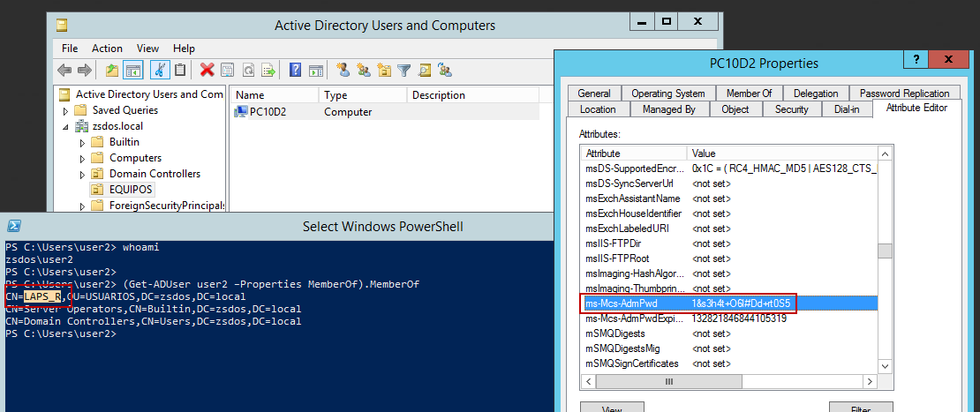This screenshot has width=980, height=412.
Task: Switch to the General tab
Action: pos(594,93)
